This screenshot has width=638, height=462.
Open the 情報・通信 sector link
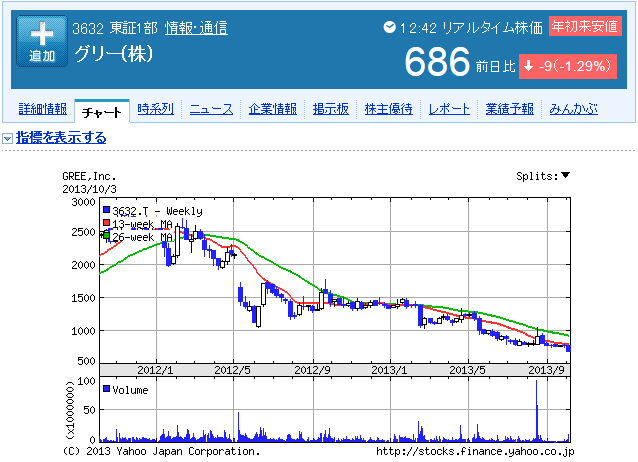pos(196,28)
